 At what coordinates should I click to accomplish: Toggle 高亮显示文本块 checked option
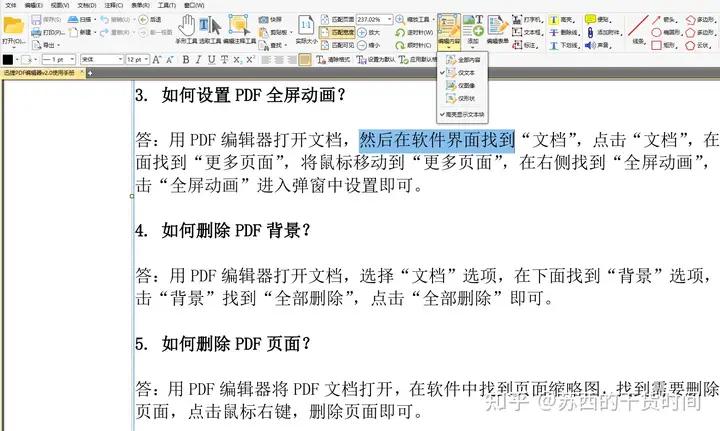(x=462, y=114)
